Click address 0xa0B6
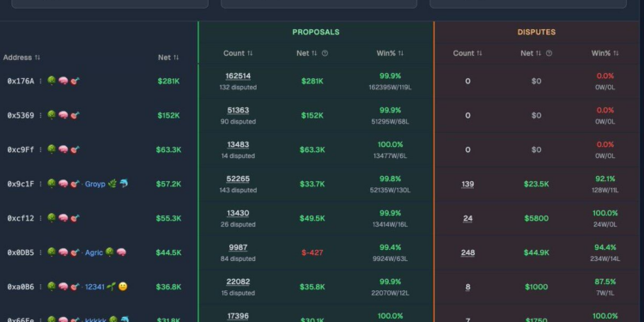This screenshot has height=322, width=644. [21, 287]
